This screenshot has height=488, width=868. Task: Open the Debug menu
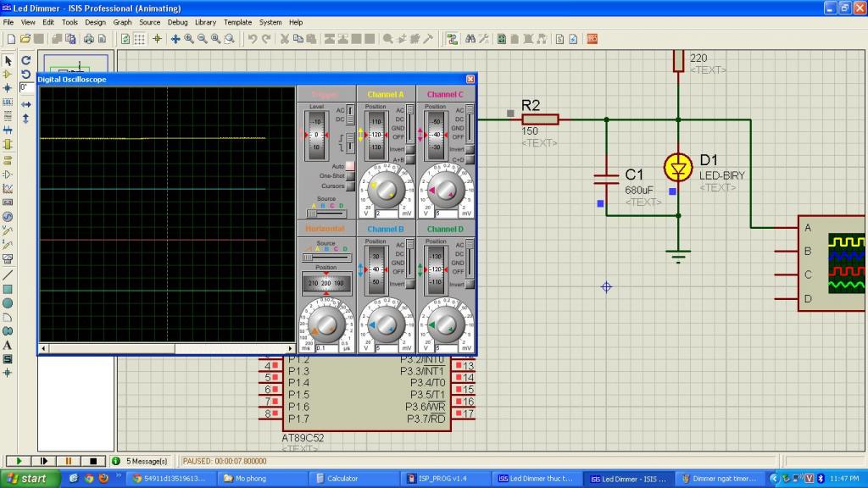(x=177, y=22)
